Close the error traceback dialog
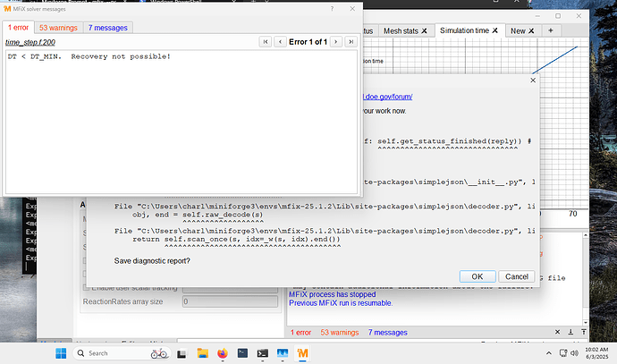Viewport: 617px width, 364px height. pos(533,80)
